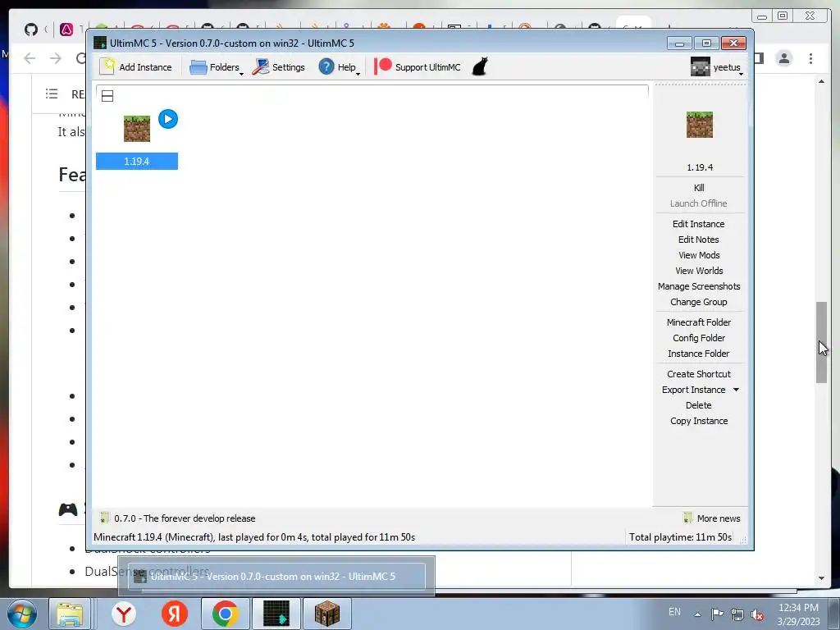The image size is (840, 630).
Task: Open the Windows Start menu
Action: coord(22,614)
